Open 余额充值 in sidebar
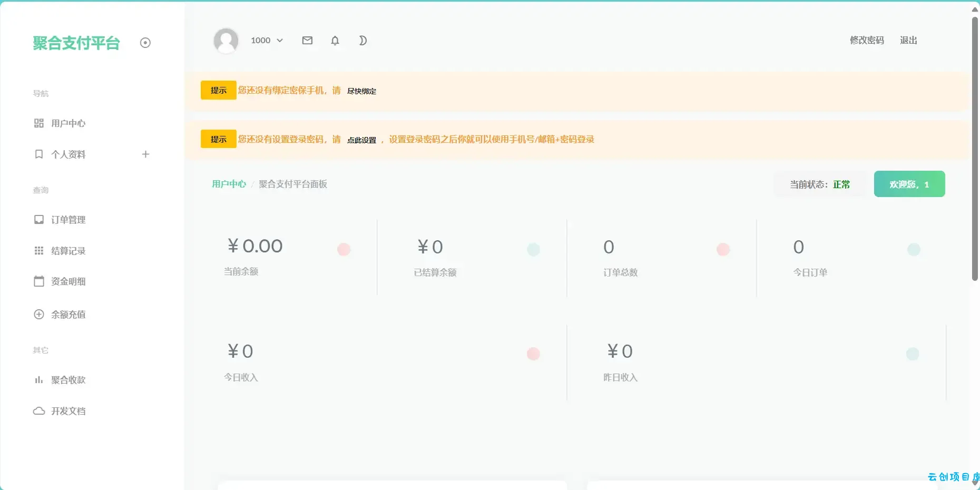The width and height of the screenshot is (980, 490). click(x=68, y=315)
